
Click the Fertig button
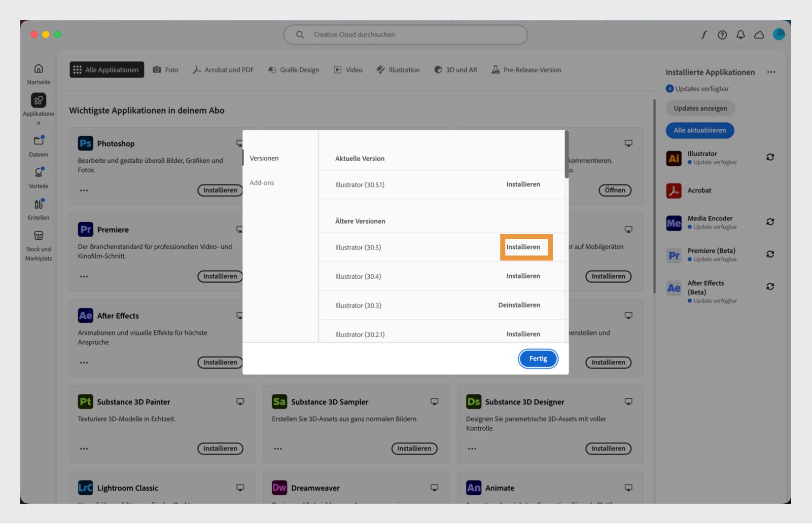(538, 359)
